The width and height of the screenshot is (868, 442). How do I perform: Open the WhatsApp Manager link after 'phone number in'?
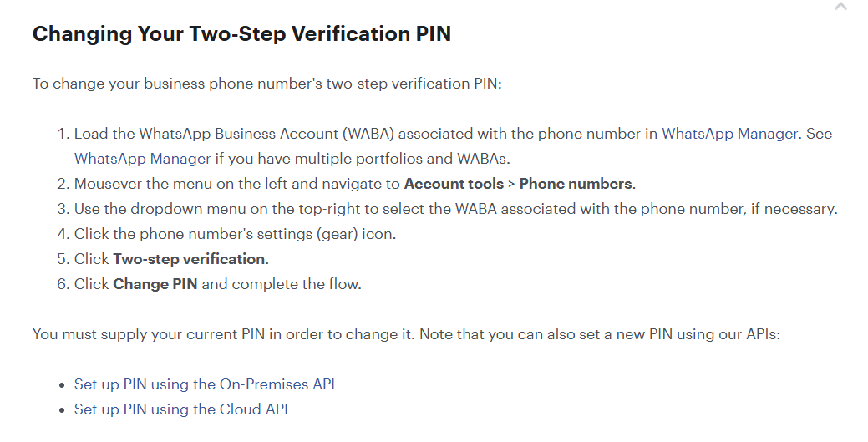[729, 134]
